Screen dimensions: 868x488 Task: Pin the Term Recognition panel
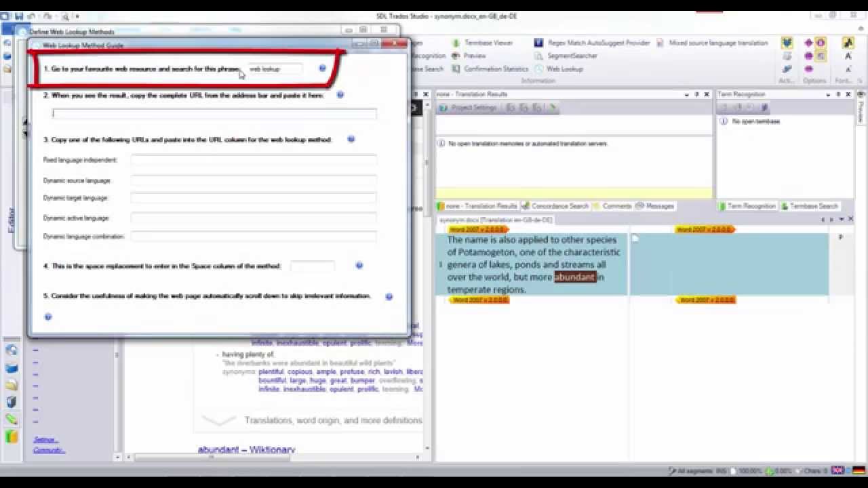tap(840, 94)
